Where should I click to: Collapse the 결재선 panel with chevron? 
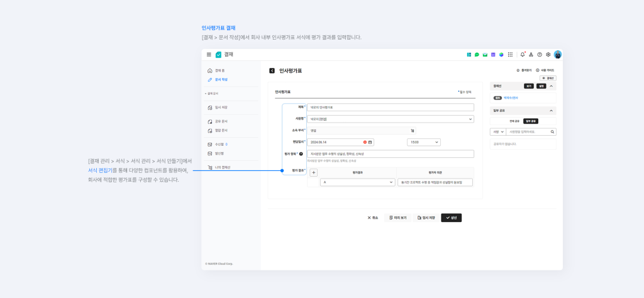click(551, 86)
